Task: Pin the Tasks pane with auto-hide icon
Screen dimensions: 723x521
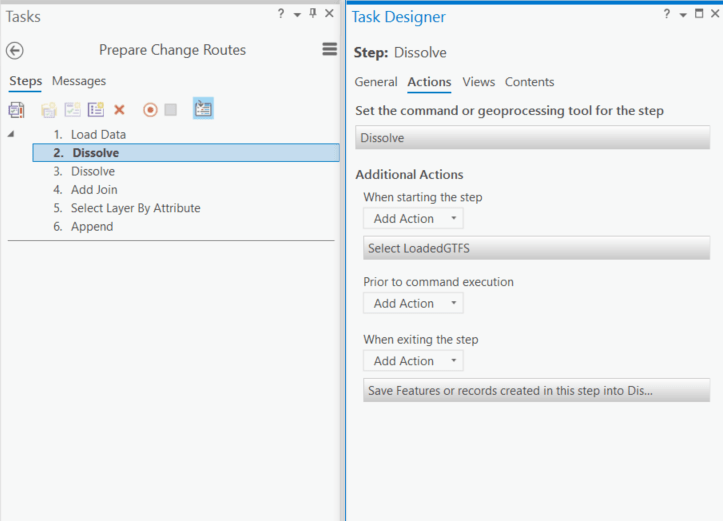Action: point(313,14)
